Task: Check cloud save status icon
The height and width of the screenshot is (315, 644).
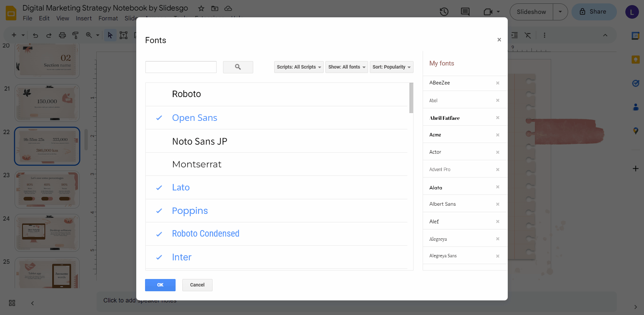Action: click(228, 8)
